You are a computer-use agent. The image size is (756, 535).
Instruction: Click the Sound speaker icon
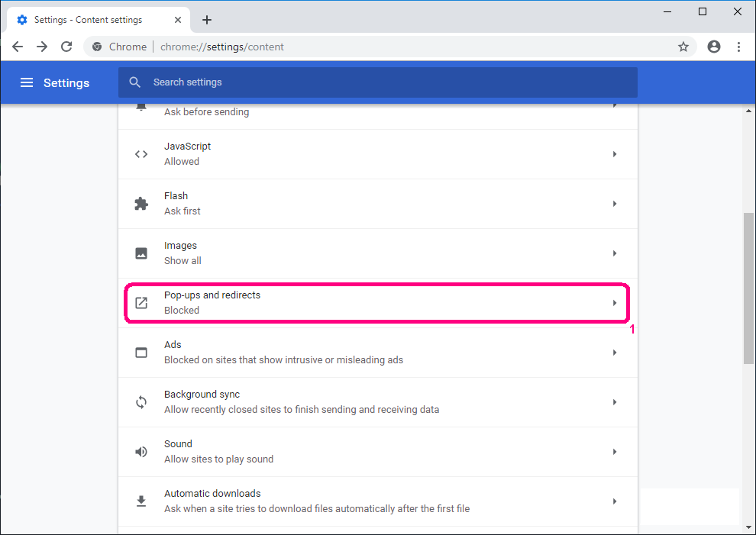tap(141, 452)
